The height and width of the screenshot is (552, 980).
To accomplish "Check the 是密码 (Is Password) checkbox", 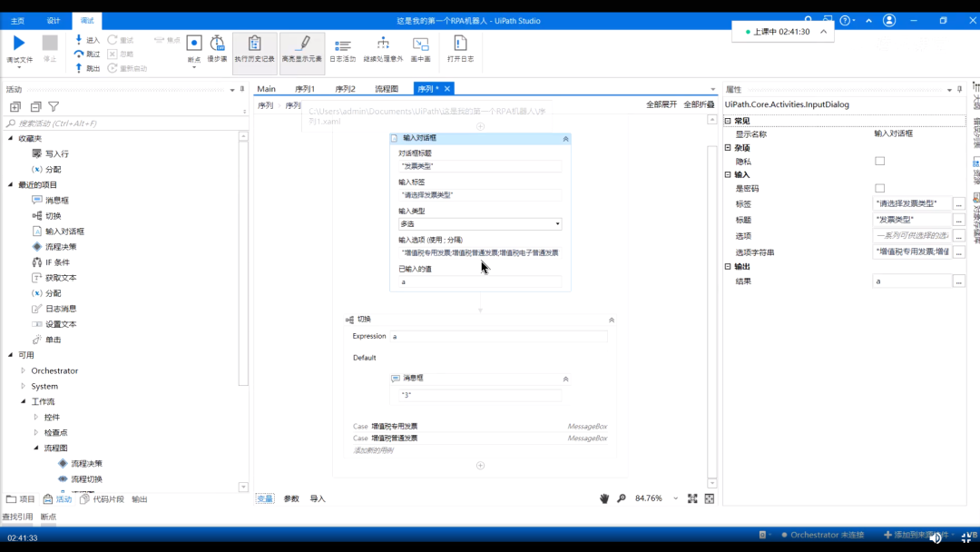I will tap(879, 189).
